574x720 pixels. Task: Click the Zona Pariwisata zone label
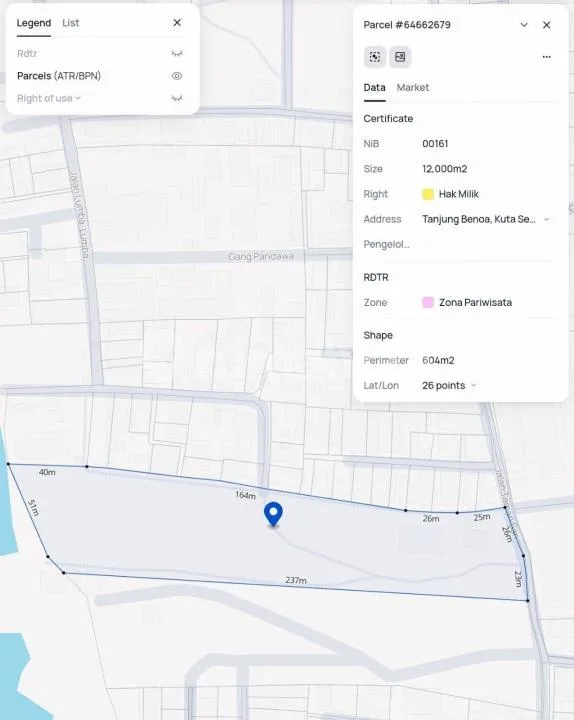(475, 303)
